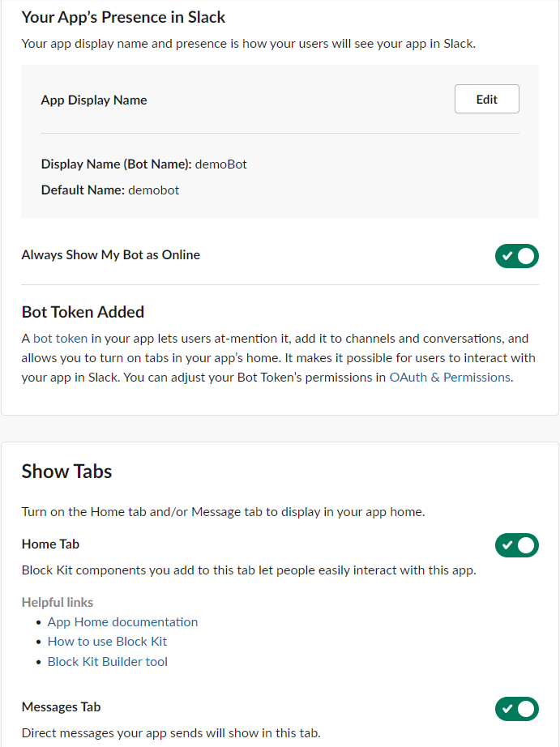Click the Edit button for App Display Name

486,99
